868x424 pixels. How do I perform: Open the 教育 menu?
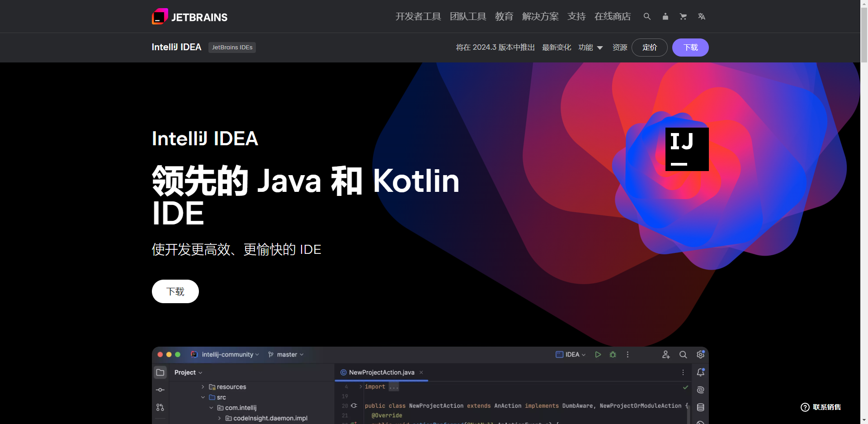(x=504, y=16)
